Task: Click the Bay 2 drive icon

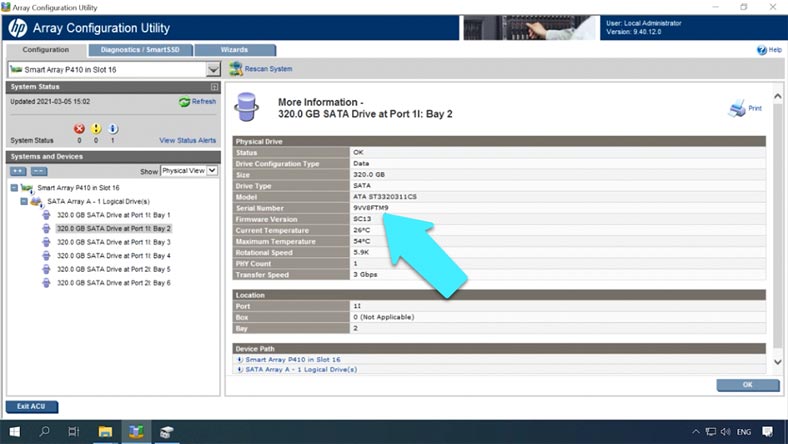Action: tap(46, 229)
